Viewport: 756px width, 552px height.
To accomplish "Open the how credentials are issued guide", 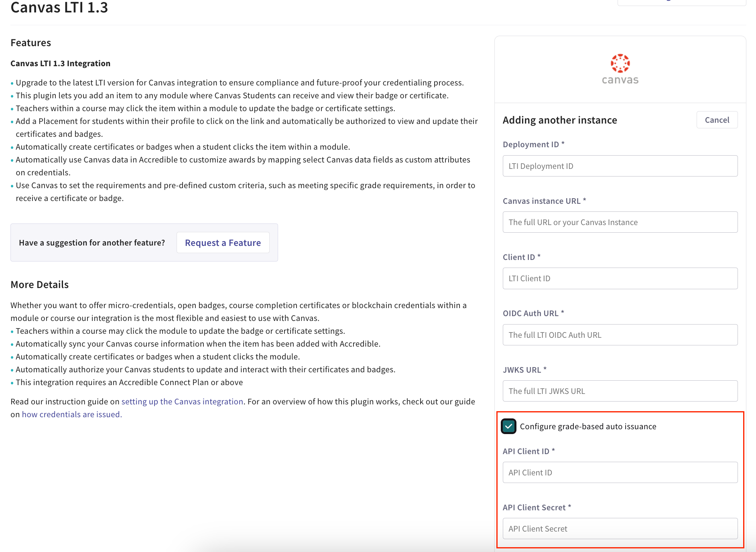I will click(x=72, y=414).
